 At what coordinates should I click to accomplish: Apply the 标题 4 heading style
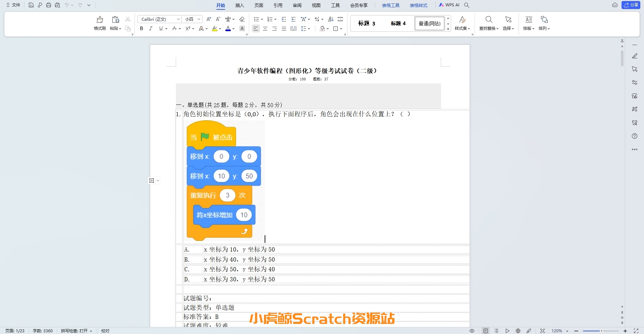click(x=398, y=23)
